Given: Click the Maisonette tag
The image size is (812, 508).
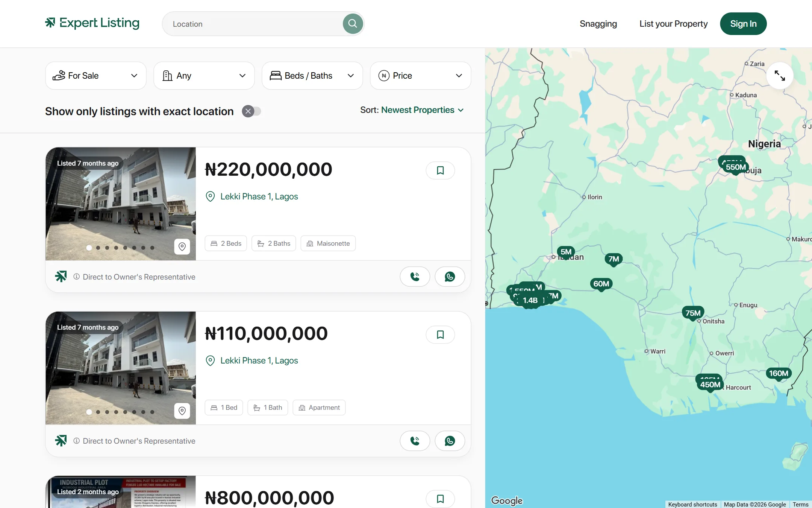Looking at the screenshot, I should click(328, 243).
